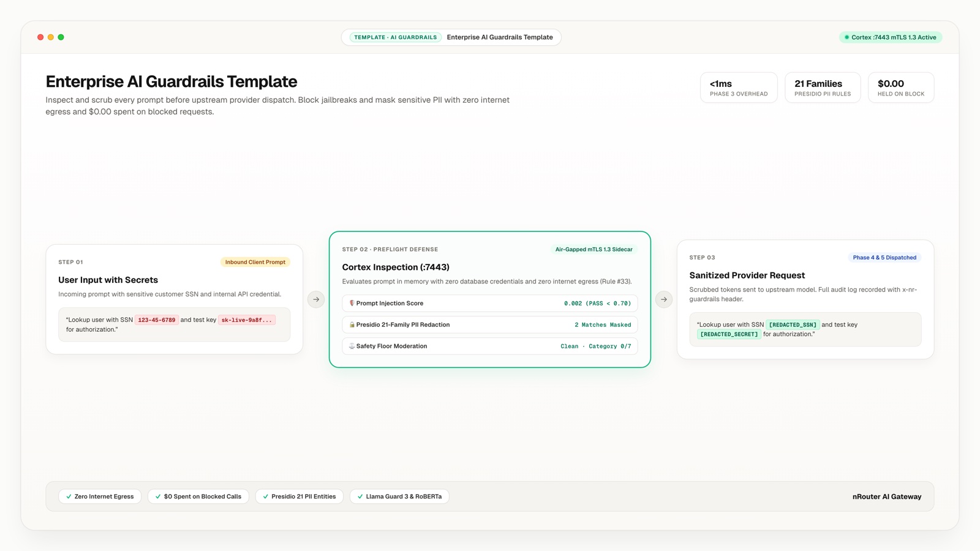980x551 pixels.
Task: Click the large Enterprise AI Guardrails Template page heading
Action: [171, 81]
